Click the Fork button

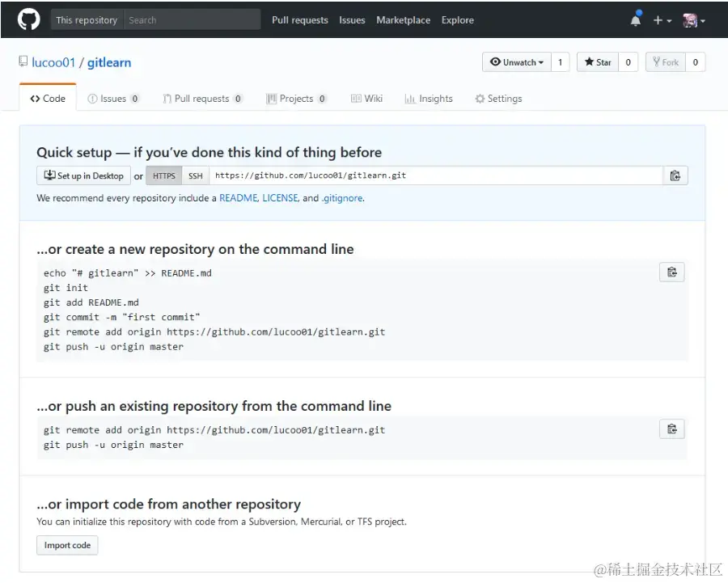[x=666, y=62]
